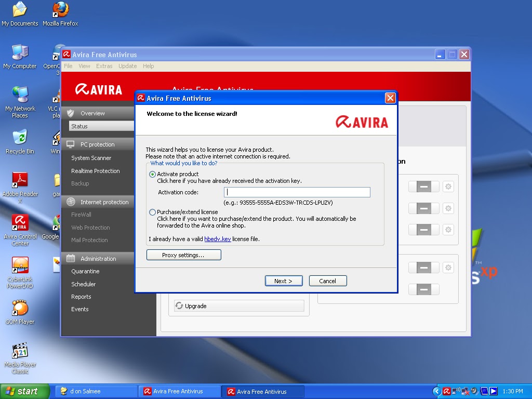Click the Next button in license wizard
The width and height of the screenshot is (532, 399).
pos(284,281)
